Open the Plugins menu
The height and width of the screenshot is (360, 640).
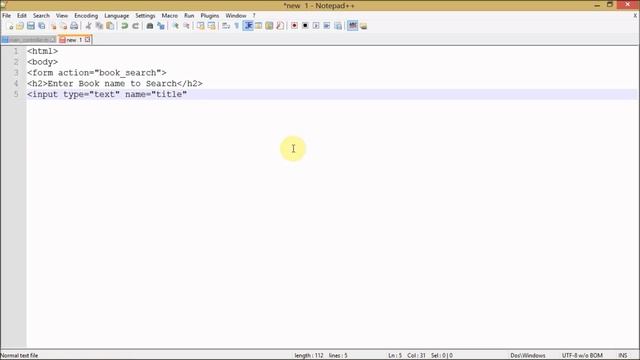coord(209,16)
